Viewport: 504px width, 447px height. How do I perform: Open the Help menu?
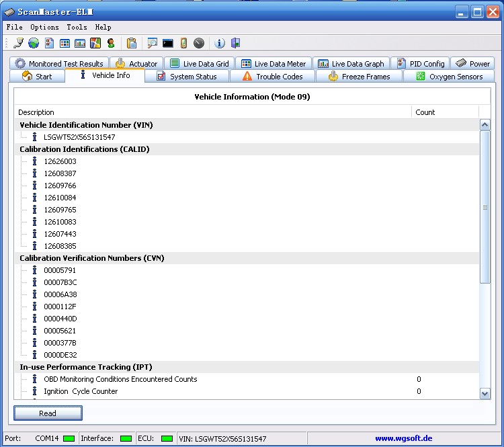tap(103, 28)
